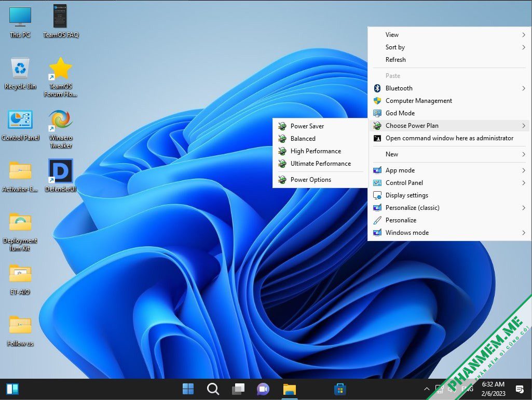Choose the High Performance plan
Image resolution: width=532 pixels, height=400 pixels.
(x=320, y=151)
